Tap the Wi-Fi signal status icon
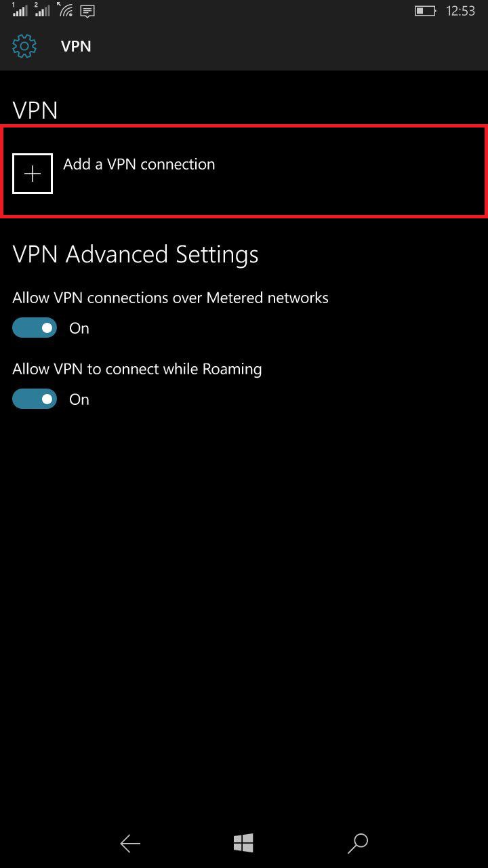This screenshot has width=488, height=868. (x=65, y=10)
